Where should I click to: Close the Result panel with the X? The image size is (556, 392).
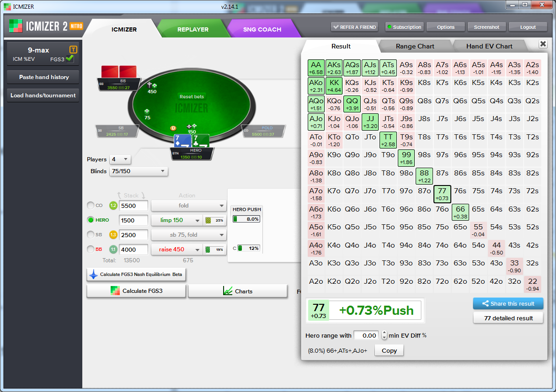point(543,44)
